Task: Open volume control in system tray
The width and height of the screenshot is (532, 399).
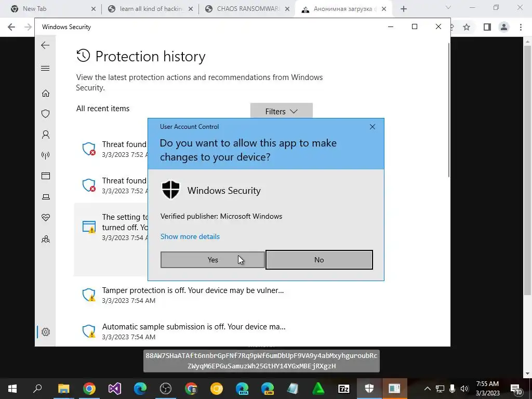Action: pyautogui.click(x=464, y=389)
